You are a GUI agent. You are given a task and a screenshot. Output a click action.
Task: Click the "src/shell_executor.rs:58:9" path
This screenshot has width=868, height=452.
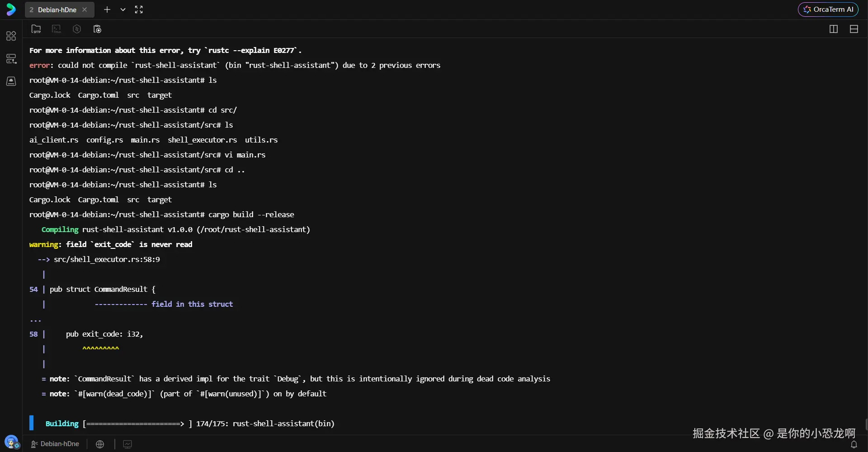click(x=107, y=259)
